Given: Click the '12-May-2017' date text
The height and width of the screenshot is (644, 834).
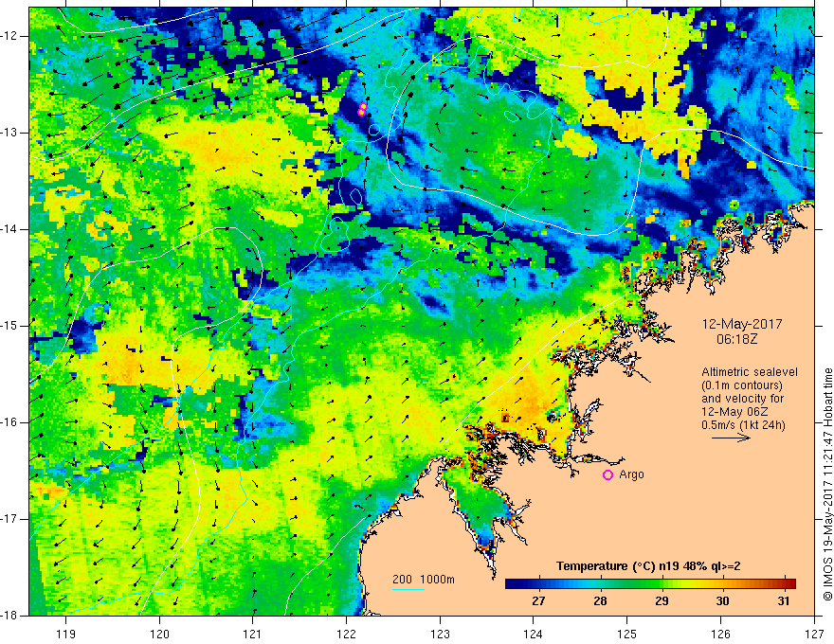Looking at the screenshot, I should [742, 324].
